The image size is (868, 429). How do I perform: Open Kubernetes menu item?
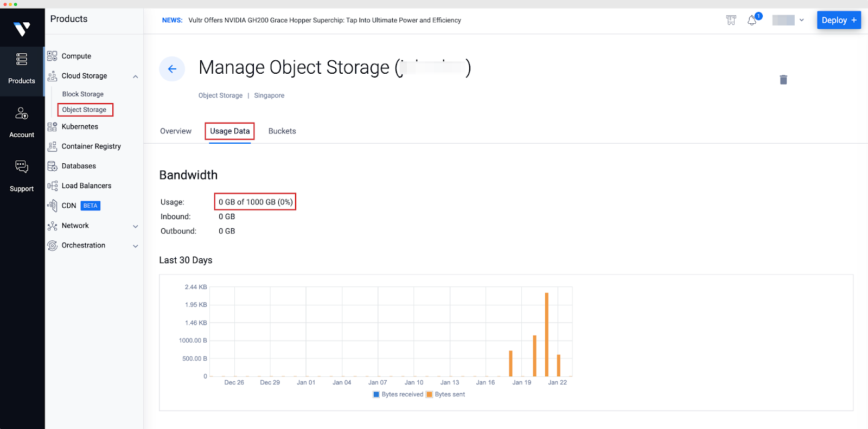click(80, 127)
